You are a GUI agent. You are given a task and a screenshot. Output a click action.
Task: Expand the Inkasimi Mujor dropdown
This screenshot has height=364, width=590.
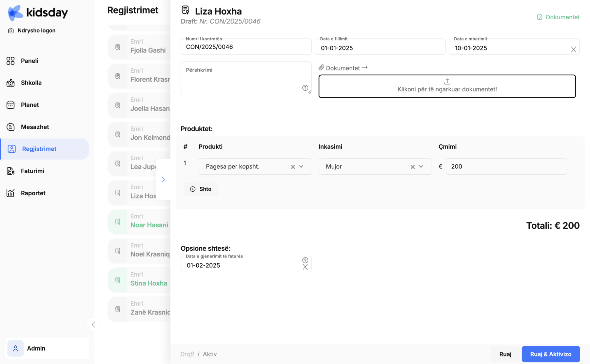(x=421, y=166)
